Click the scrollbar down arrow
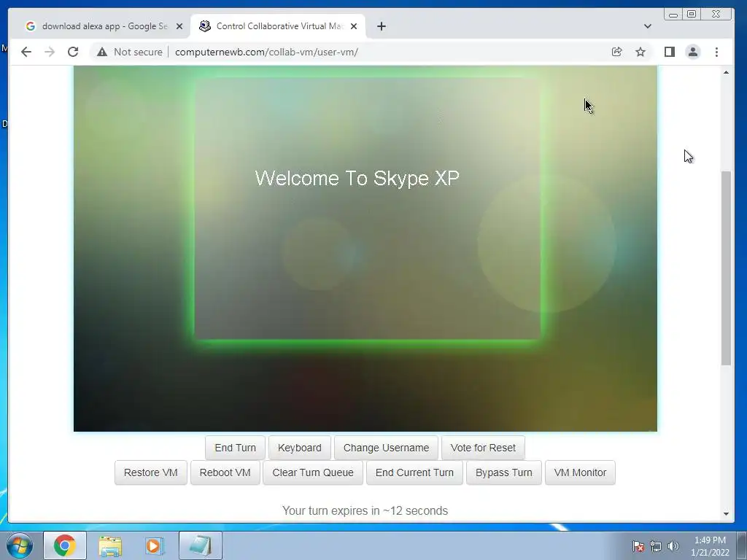This screenshot has height=560, width=747. pyautogui.click(x=726, y=513)
